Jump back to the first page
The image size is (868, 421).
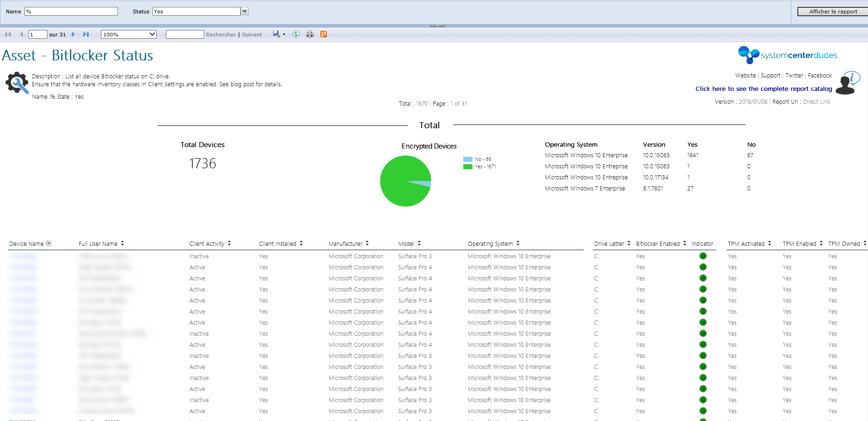pyautogui.click(x=7, y=34)
